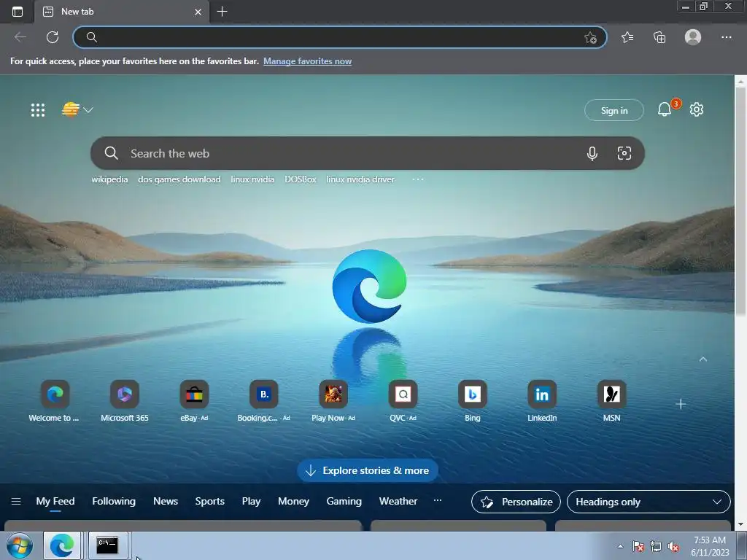Start voice search with microphone
The image size is (747, 560).
coord(592,153)
